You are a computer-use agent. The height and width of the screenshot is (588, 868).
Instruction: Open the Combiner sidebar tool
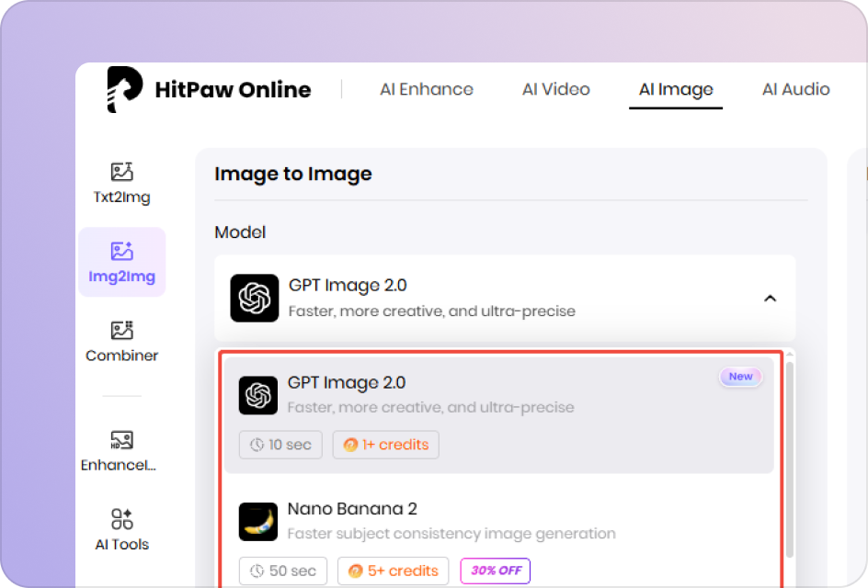[121, 341]
